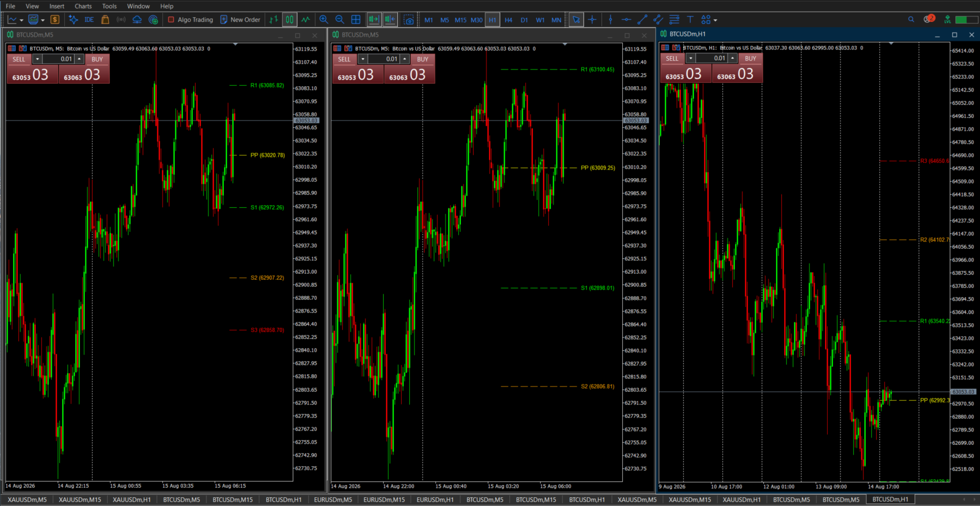
Task: Set timeframe to H4
Action: (508, 20)
